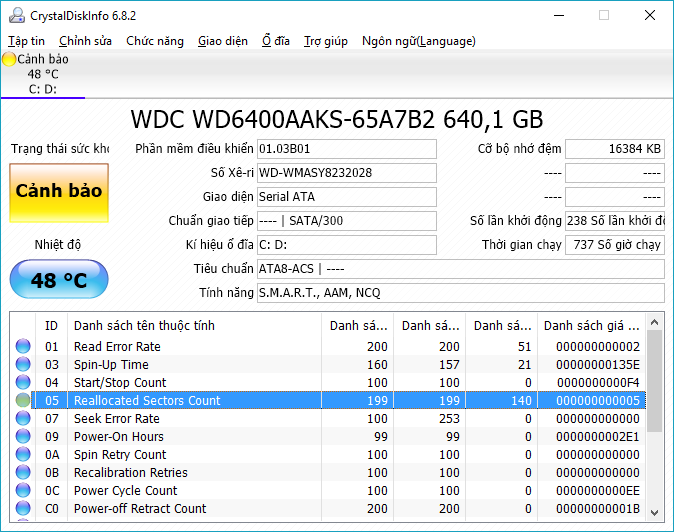Image resolution: width=674 pixels, height=532 pixels.
Task: Click blue status orb for Seek Error Rate
Action: pos(23,419)
